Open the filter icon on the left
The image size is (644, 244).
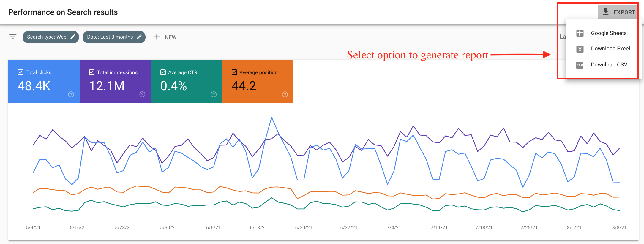click(12, 37)
